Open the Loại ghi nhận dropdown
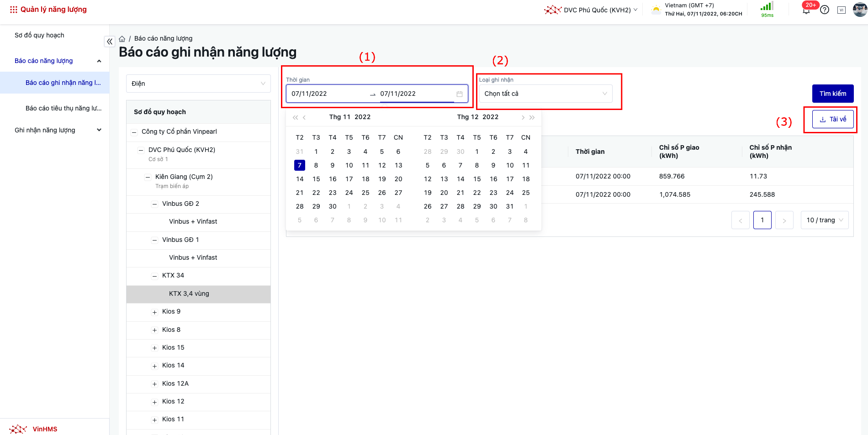This screenshot has width=868, height=435. tap(545, 94)
